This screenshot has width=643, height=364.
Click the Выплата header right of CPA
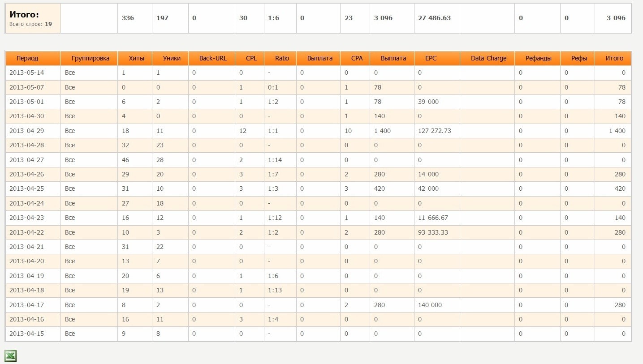pos(393,58)
